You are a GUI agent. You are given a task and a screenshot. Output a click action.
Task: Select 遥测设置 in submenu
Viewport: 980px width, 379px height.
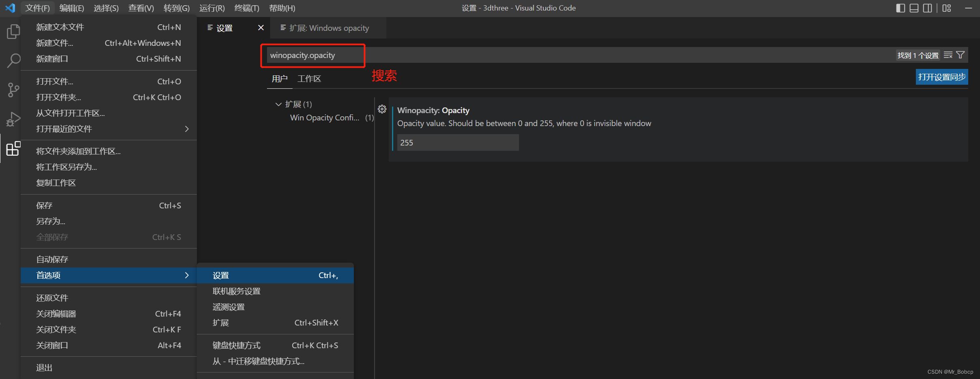pyautogui.click(x=275, y=307)
